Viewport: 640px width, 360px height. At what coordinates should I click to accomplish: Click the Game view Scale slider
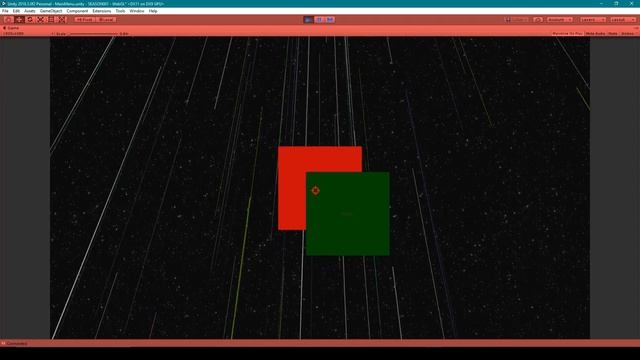(x=93, y=33)
